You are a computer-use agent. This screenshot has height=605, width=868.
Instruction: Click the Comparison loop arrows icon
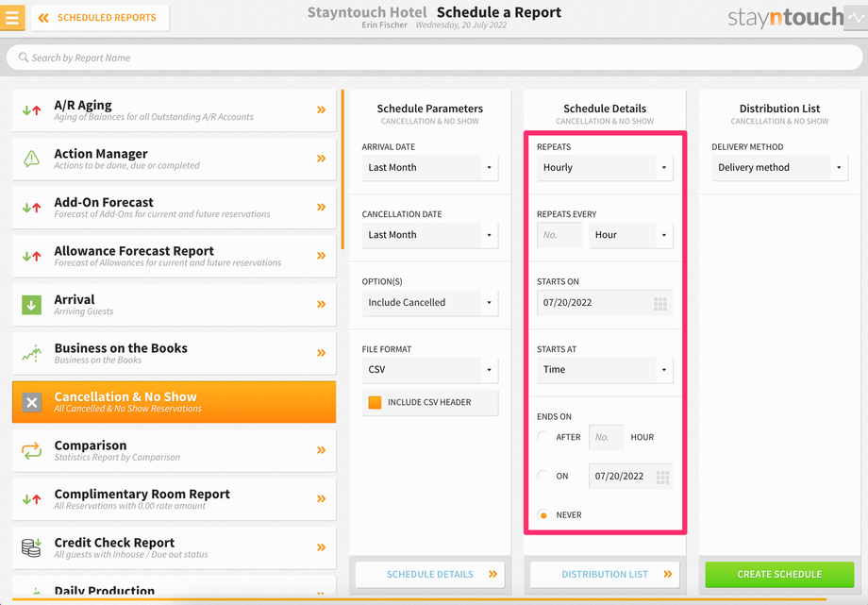pos(31,450)
